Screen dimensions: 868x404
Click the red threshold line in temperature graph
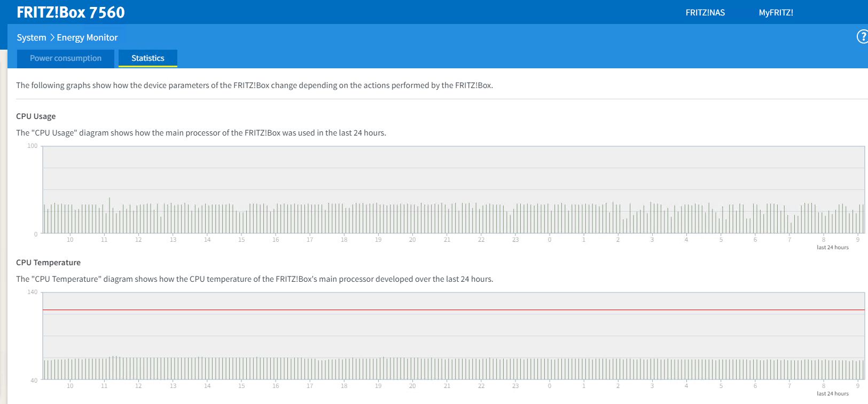pyautogui.click(x=453, y=310)
